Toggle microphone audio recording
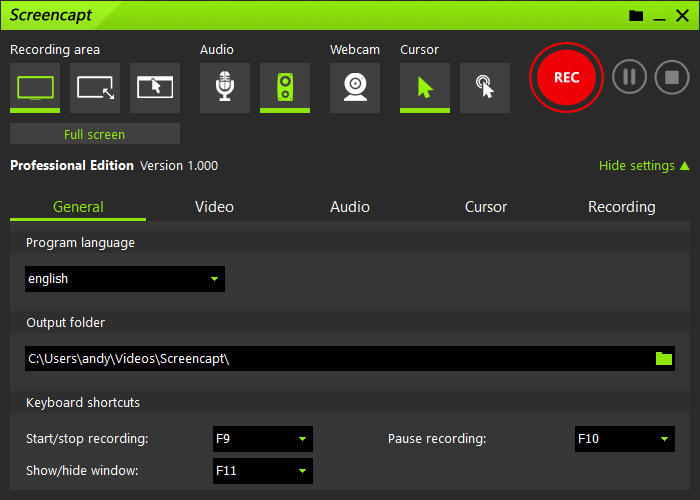 pyautogui.click(x=225, y=88)
